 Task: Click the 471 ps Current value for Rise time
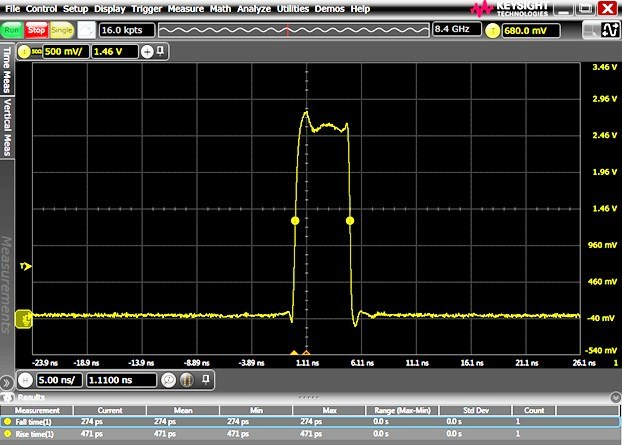tap(92, 433)
